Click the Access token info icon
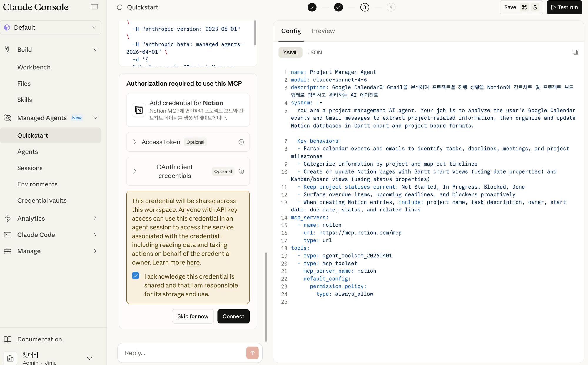Screen dimensions: 588x365 241,142
